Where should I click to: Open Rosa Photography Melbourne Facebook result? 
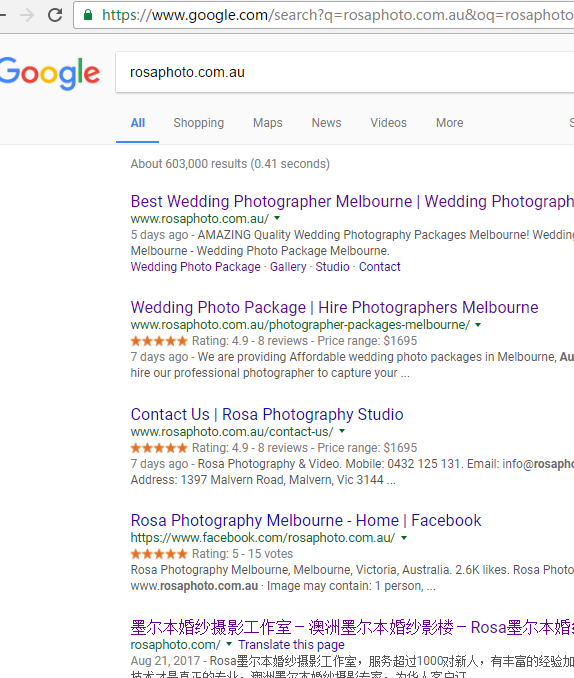pos(306,520)
